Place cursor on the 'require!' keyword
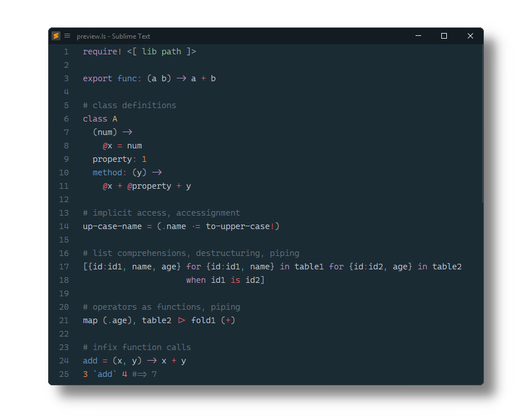 tap(102, 52)
